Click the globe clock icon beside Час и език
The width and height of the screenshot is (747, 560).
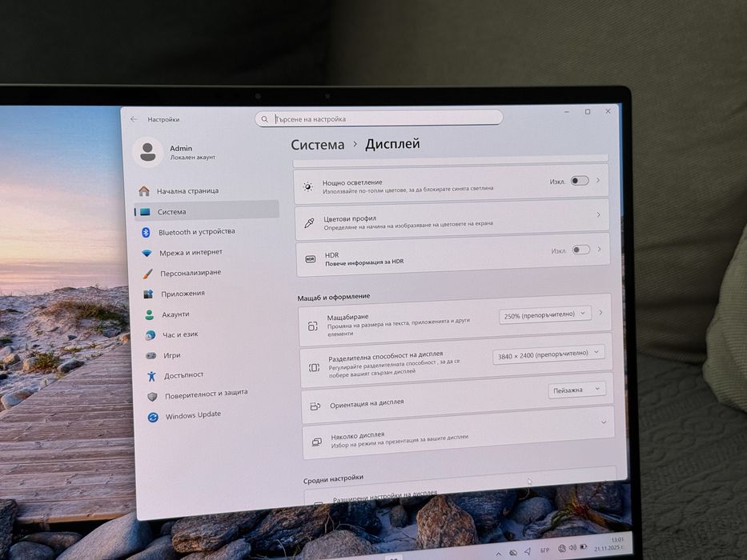[x=150, y=335]
